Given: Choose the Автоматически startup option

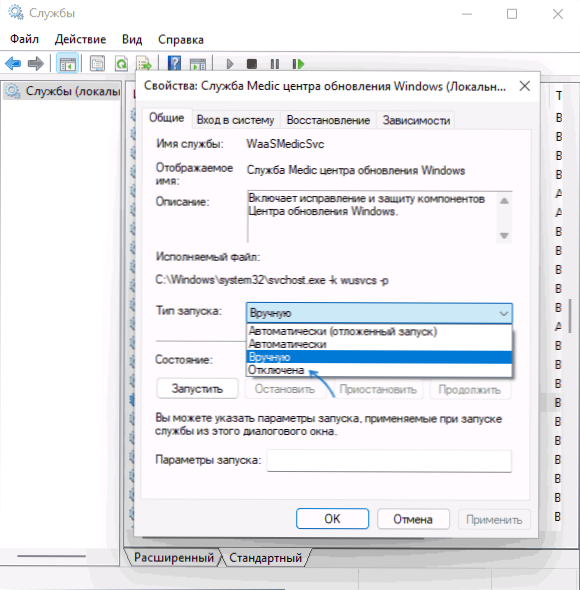Looking at the screenshot, I should pos(379,344).
